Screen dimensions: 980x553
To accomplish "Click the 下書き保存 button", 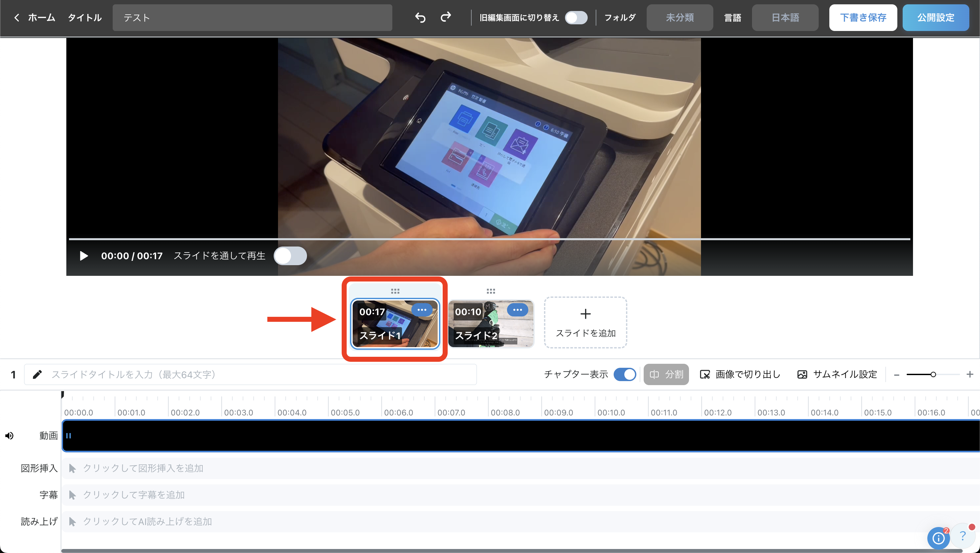I will tap(863, 18).
